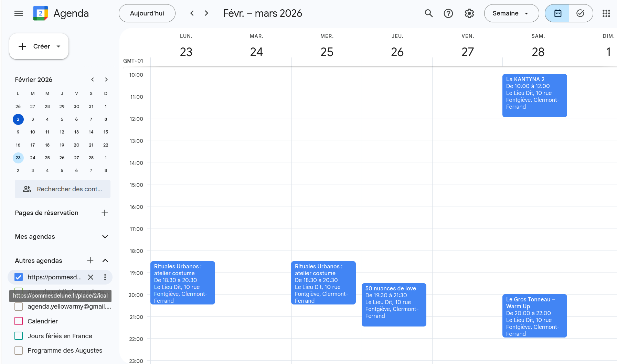Open the help question mark icon

pos(448,13)
